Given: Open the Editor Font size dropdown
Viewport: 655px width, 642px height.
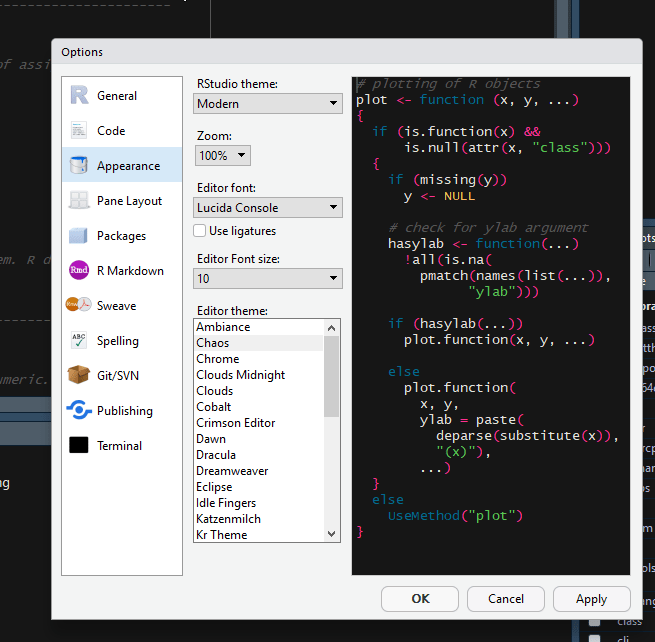Looking at the screenshot, I should (x=267, y=279).
